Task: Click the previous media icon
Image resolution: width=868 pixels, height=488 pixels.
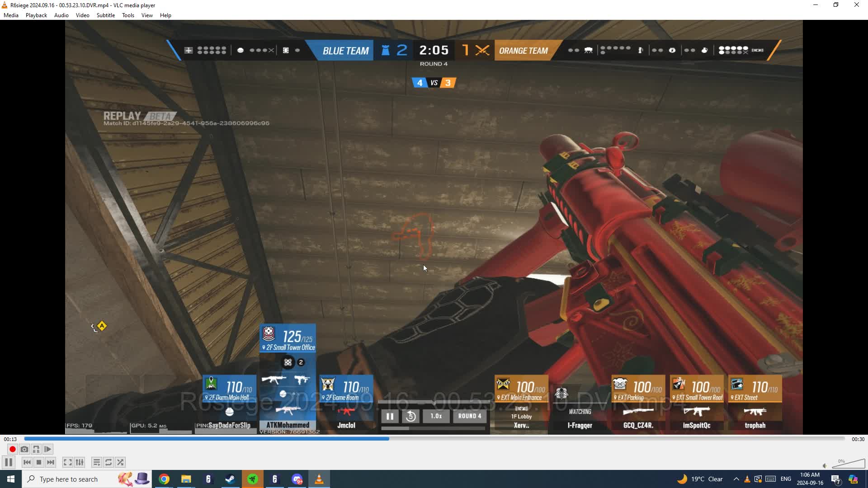Action: point(27,462)
